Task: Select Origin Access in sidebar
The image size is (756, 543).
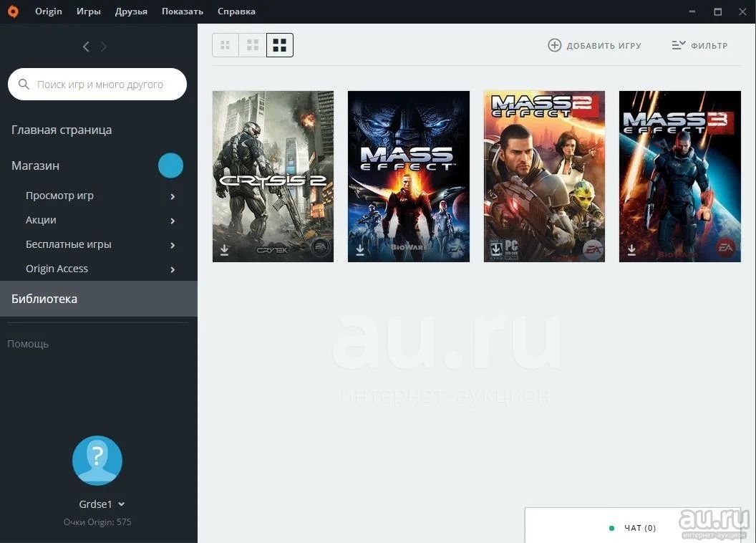Action: click(57, 269)
